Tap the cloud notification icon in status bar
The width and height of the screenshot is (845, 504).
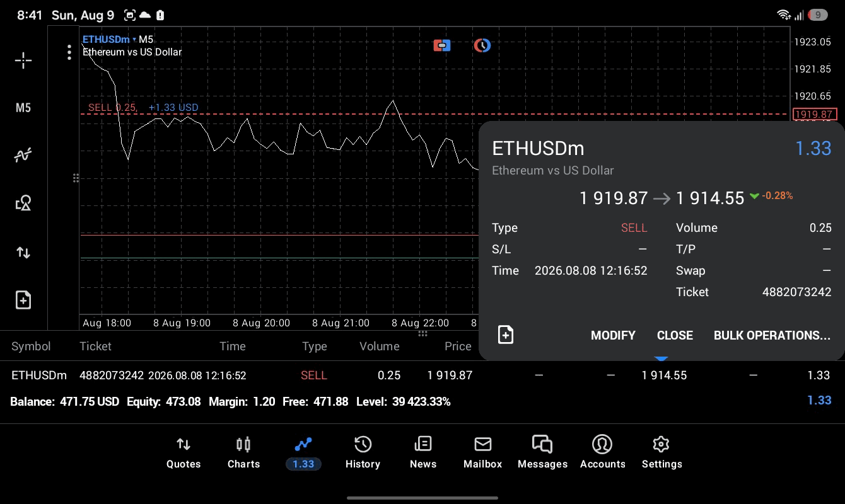[x=145, y=14]
